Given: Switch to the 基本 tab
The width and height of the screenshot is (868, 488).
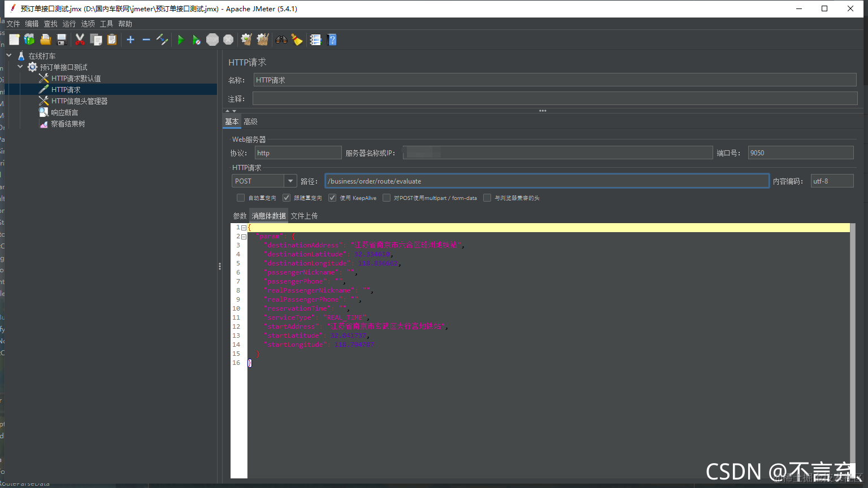Looking at the screenshot, I should (x=232, y=121).
